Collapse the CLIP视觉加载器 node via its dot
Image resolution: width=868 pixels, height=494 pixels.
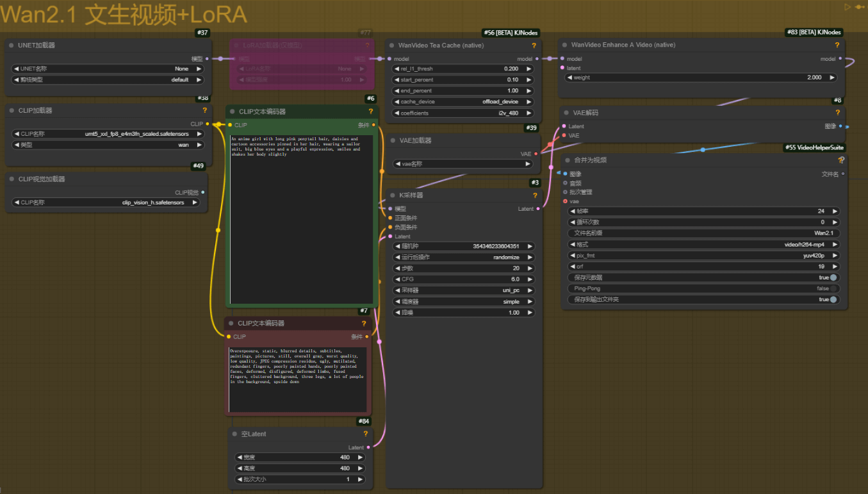[12, 179]
